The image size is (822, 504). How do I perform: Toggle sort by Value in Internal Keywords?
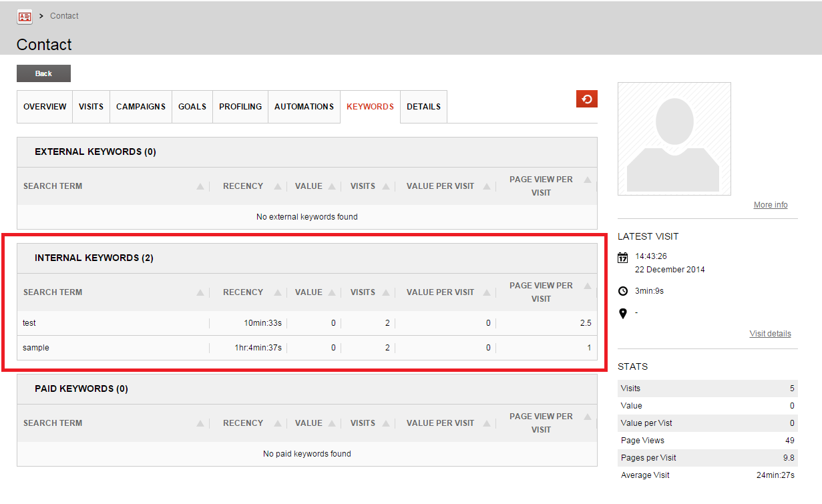click(x=330, y=292)
